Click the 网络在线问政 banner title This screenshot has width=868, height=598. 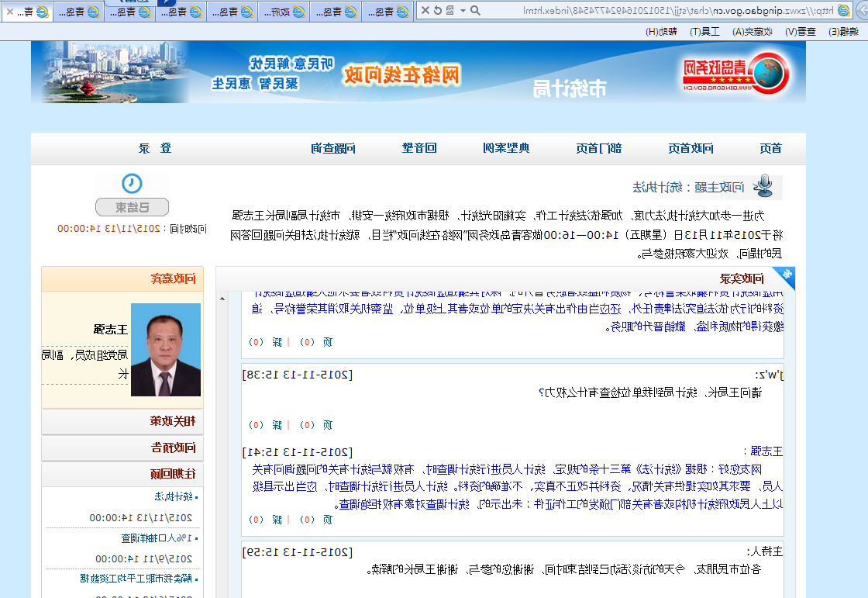click(x=401, y=74)
